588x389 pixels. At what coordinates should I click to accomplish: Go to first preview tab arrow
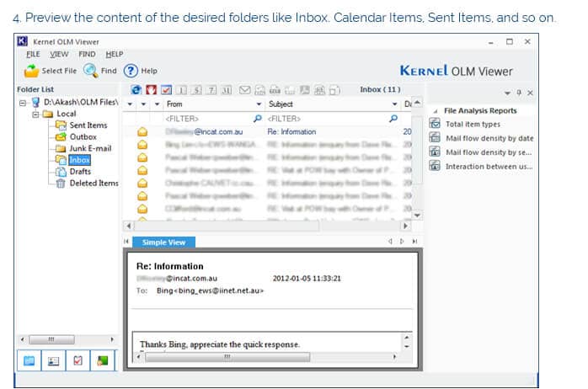coord(126,242)
